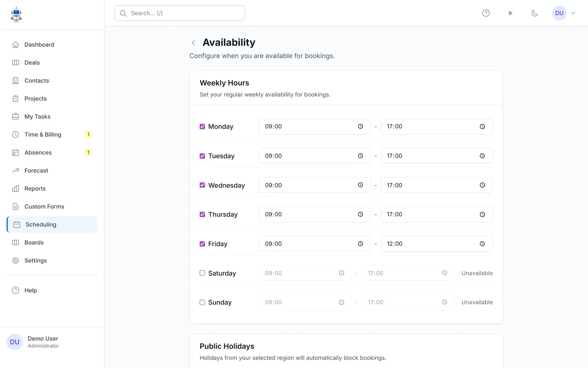This screenshot has height=368, width=588.
Task: Open Deals in the sidebar
Action: [x=52, y=63]
